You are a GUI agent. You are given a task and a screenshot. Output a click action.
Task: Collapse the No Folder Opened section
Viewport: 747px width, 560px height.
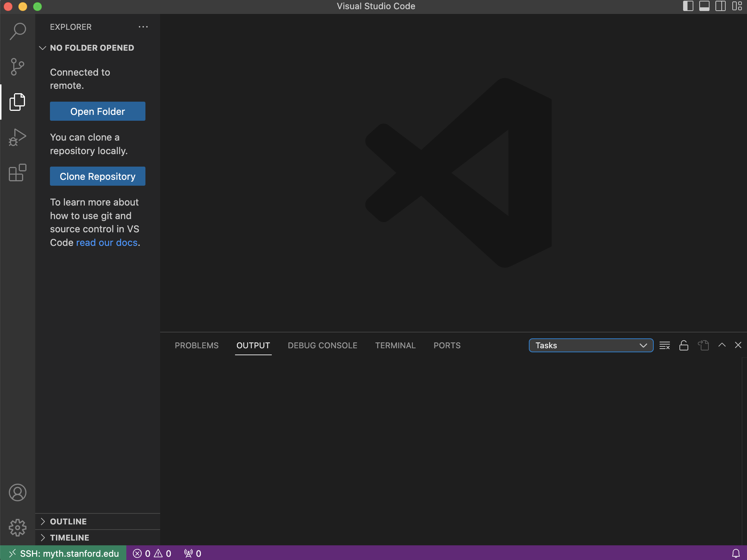98,48
